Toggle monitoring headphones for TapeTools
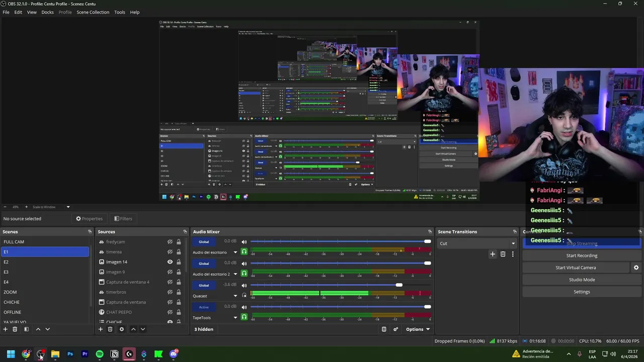This screenshot has width=644, height=362. [x=244, y=317]
